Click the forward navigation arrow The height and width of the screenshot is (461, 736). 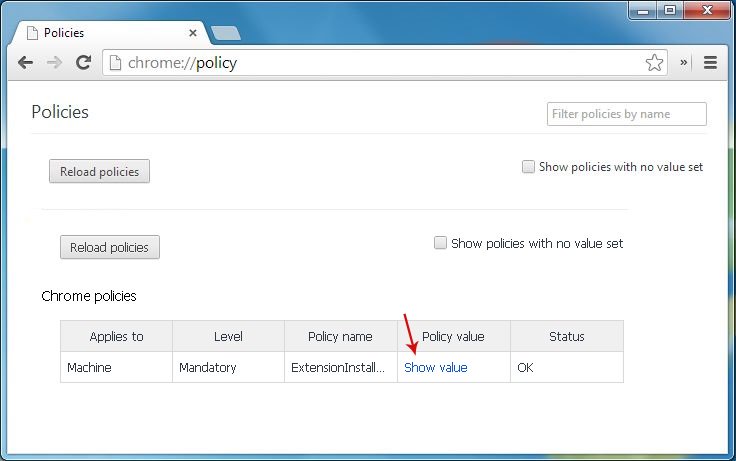(54, 62)
